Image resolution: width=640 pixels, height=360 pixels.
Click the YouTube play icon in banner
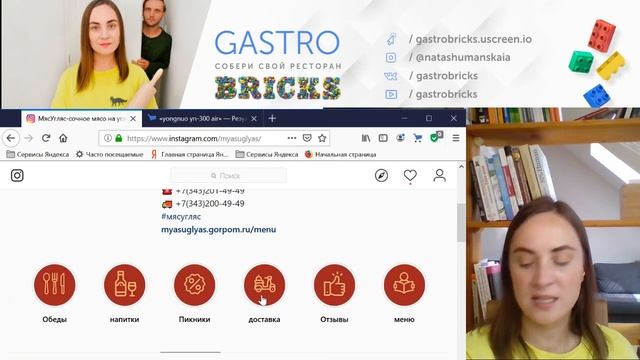(391, 94)
